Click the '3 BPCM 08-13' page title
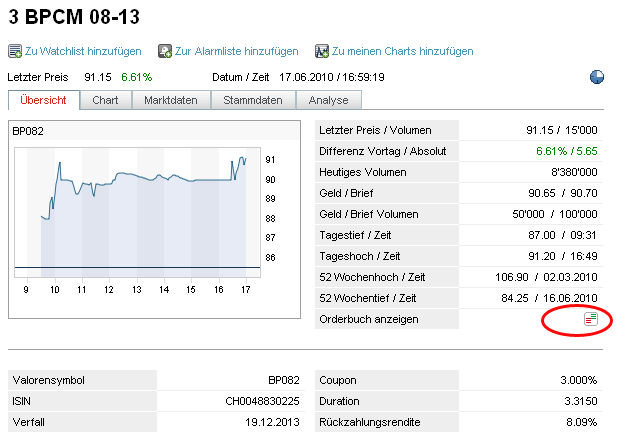618x444 pixels. click(74, 17)
